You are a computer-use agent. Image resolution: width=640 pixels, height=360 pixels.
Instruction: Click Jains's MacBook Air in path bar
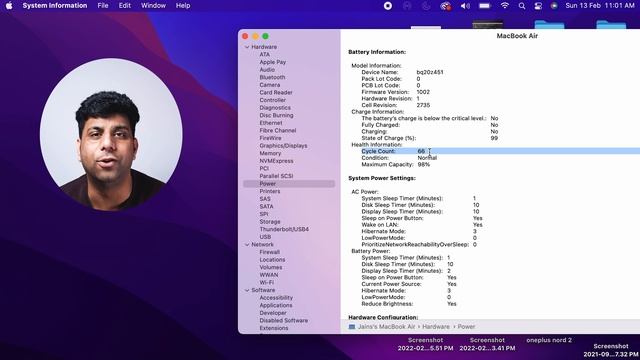[387, 327]
